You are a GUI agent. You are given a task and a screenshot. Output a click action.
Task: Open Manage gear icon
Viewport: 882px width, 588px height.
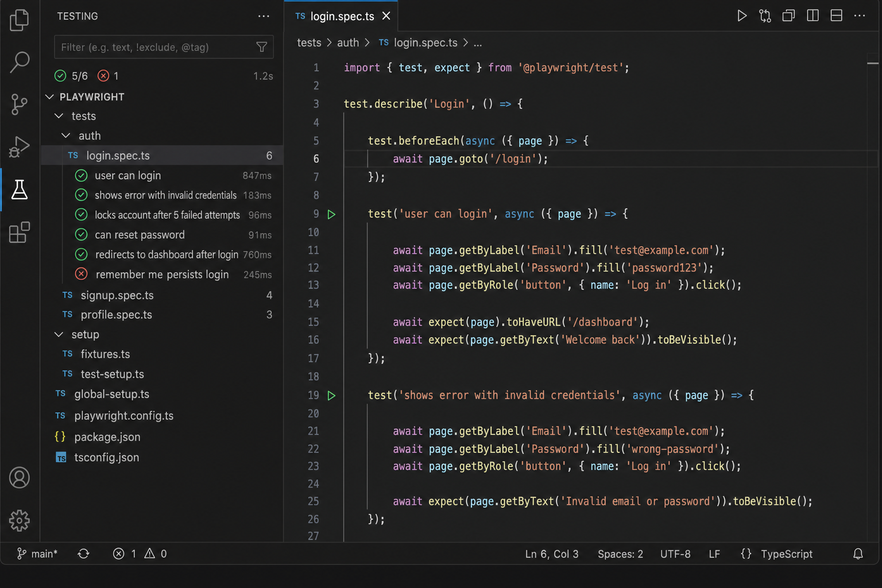(x=20, y=520)
